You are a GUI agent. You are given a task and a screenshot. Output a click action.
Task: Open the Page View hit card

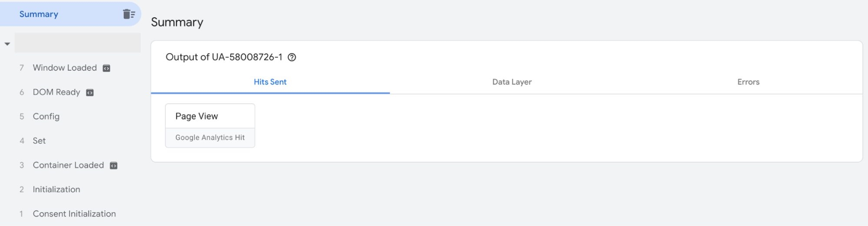tap(197, 116)
